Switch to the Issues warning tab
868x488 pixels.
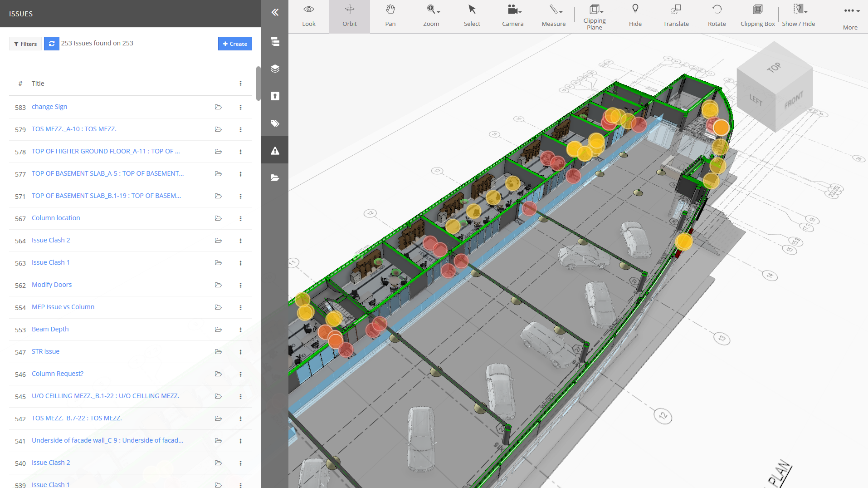point(275,151)
